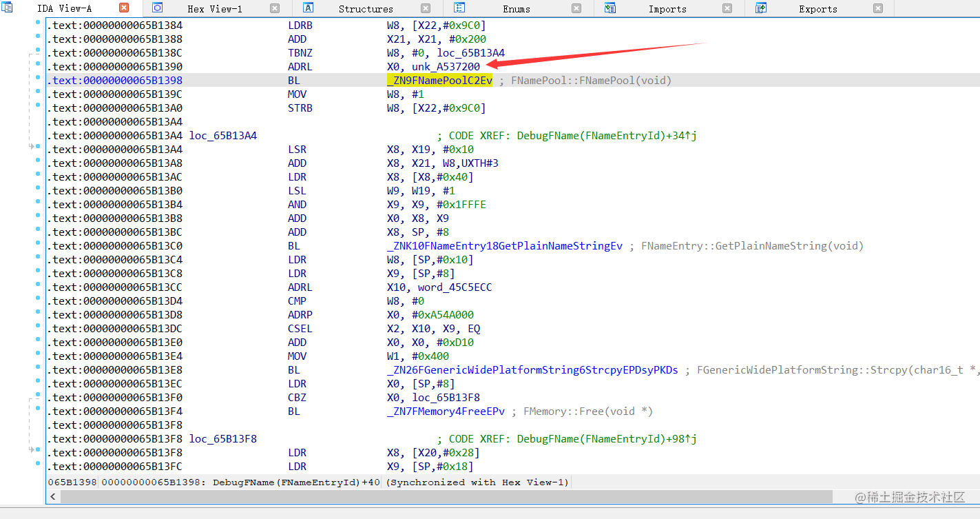Viewport: 980px width, 519px height.
Task: Open the highlighted _ZN9FNamePoolC2Ev function
Action: (439, 80)
